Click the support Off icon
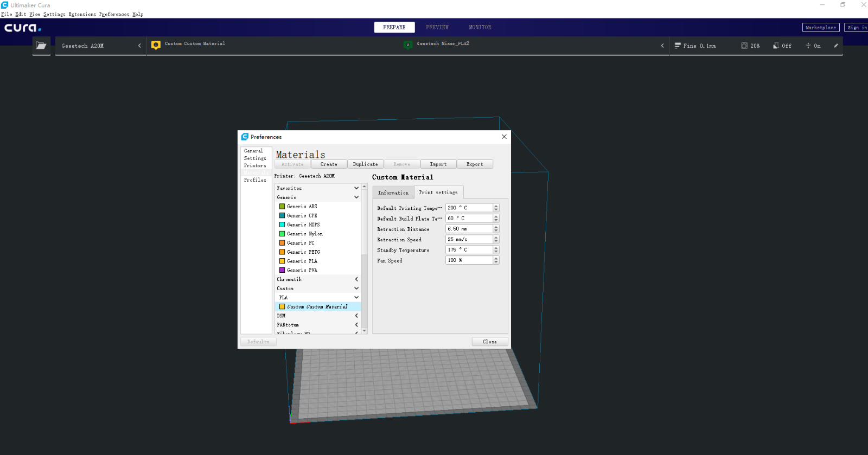The width and height of the screenshot is (868, 455). pos(776,46)
